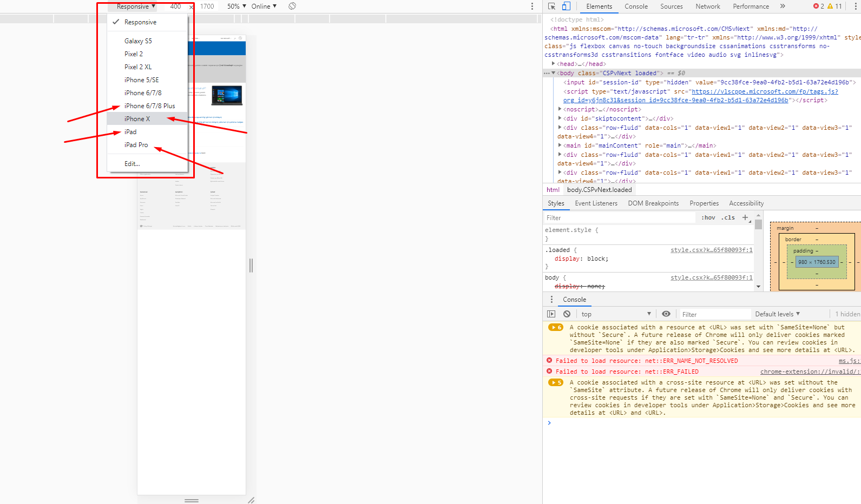Screen dimensions: 861x504
Task: Select the Styles sidebar tab
Action: (556, 203)
